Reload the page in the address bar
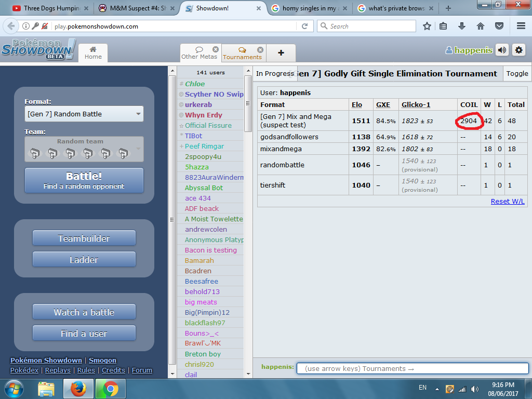Image resolution: width=532 pixels, height=399 pixels. [x=305, y=26]
